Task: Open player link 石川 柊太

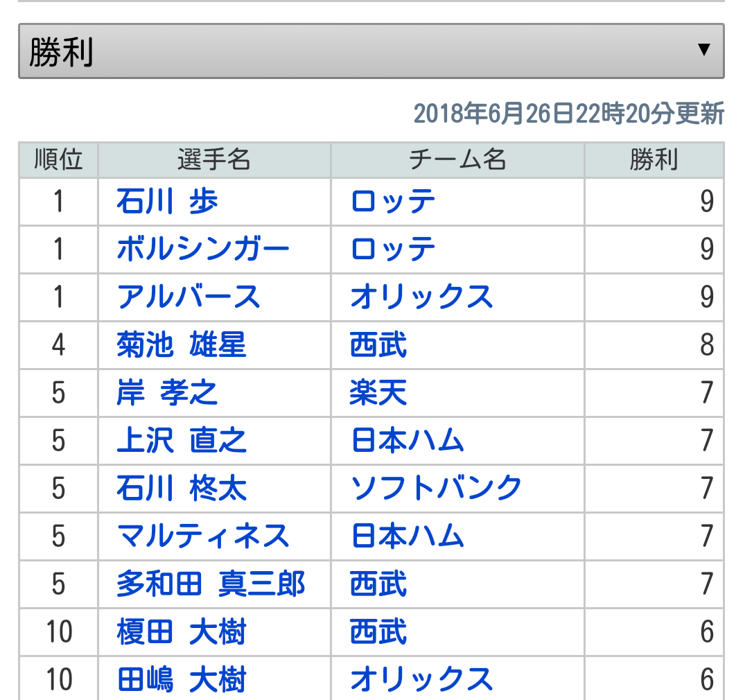Action: pyautogui.click(x=182, y=489)
